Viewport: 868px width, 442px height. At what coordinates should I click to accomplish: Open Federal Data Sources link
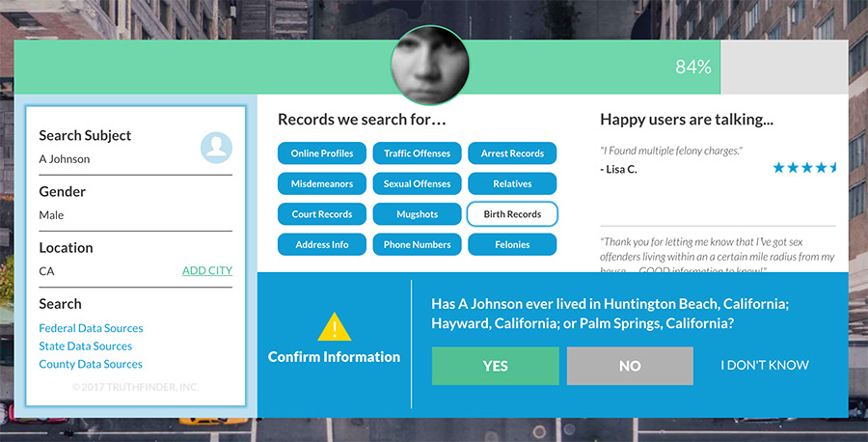(x=91, y=328)
